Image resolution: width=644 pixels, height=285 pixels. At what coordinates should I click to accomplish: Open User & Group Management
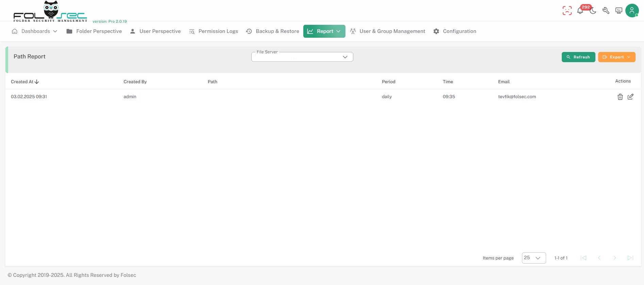pyautogui.click(x=388, y=31)
